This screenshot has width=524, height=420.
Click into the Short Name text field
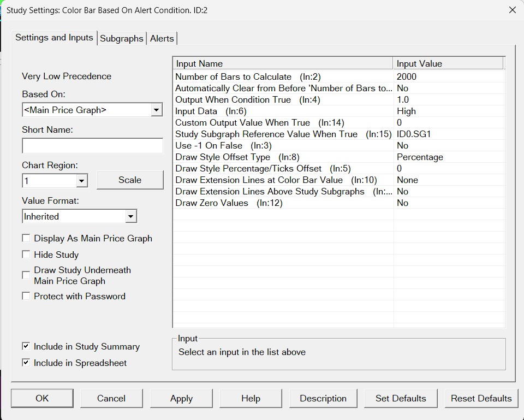pyautogui.click(x=92, y=146)
